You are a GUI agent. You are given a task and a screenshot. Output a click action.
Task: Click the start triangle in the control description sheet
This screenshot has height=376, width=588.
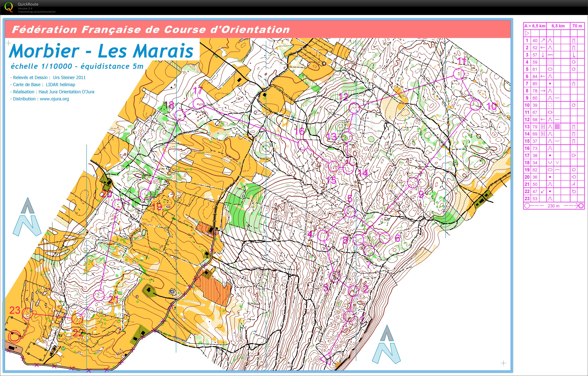tap(527, 33)
